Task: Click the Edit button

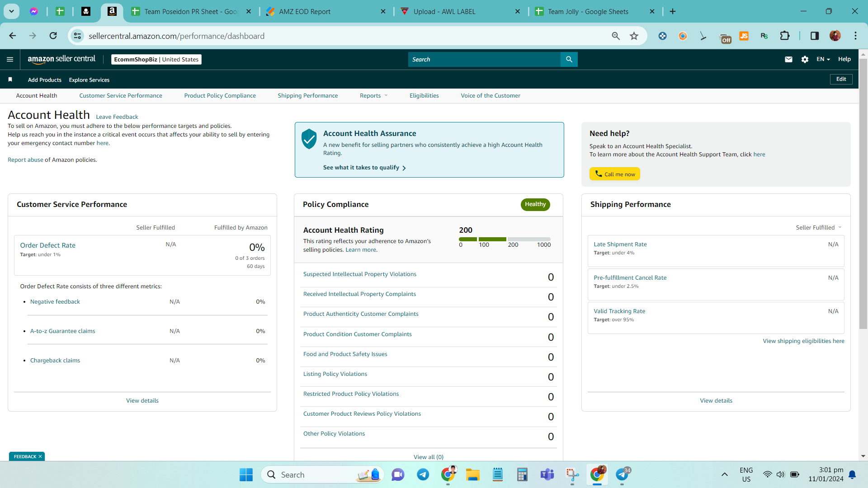Action: [841, 79]
